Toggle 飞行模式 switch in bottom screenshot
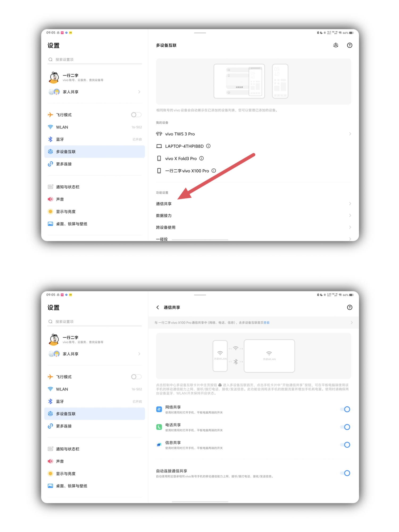The width and height of the screenshot is (399, 532). 136,377
